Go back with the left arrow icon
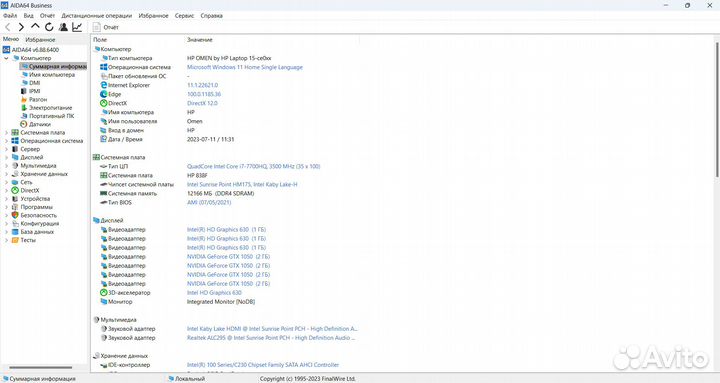Image resolution: width=720 pixels, height=383 pixels. 8,28
